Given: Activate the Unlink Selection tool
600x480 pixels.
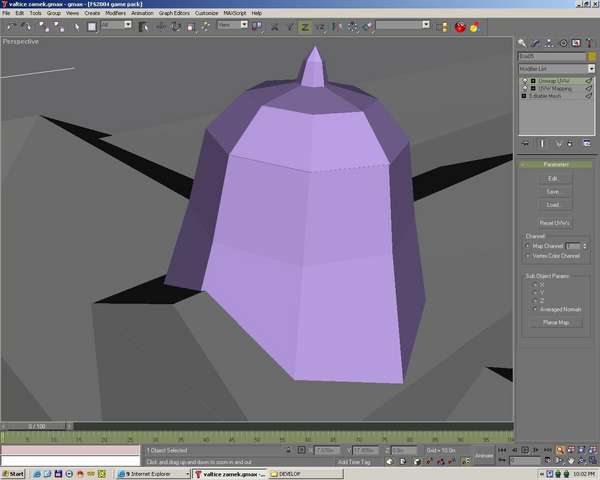Looking at the screenshot, I should (x=59, y=27).
